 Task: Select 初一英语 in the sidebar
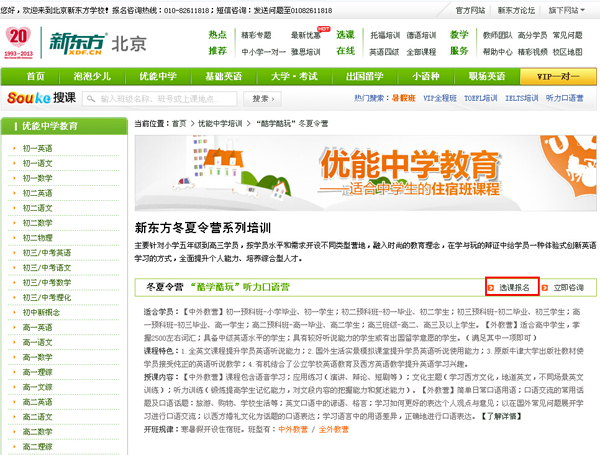tap(38, 148)
